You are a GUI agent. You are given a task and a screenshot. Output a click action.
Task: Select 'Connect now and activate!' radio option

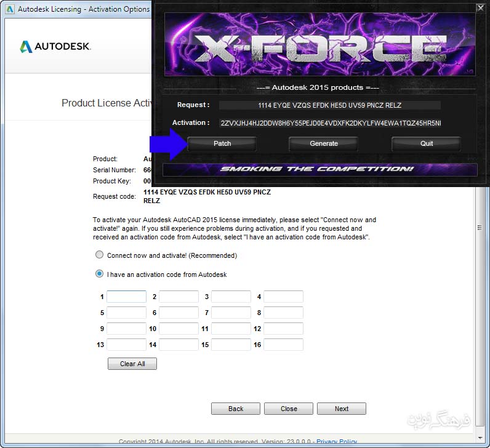point(99,255)
